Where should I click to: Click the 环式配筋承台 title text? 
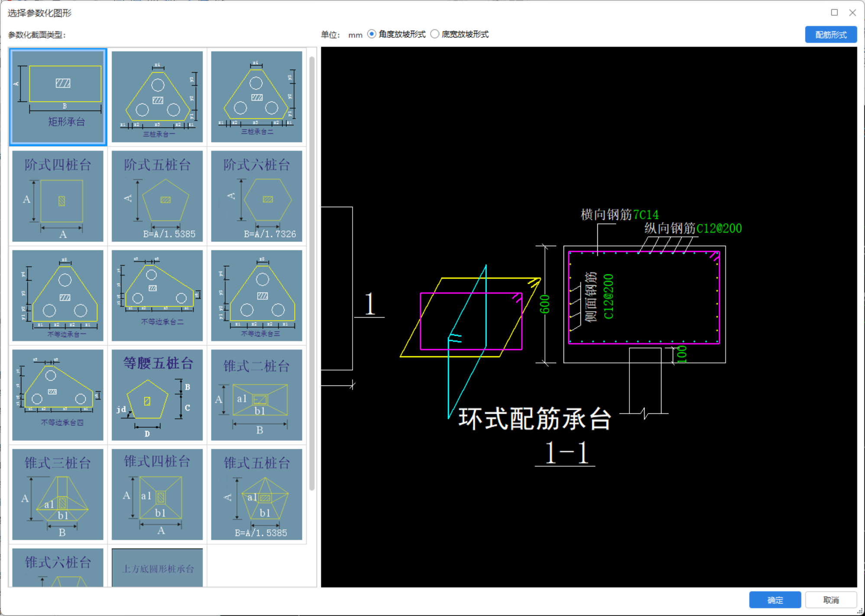click(535, 419)
